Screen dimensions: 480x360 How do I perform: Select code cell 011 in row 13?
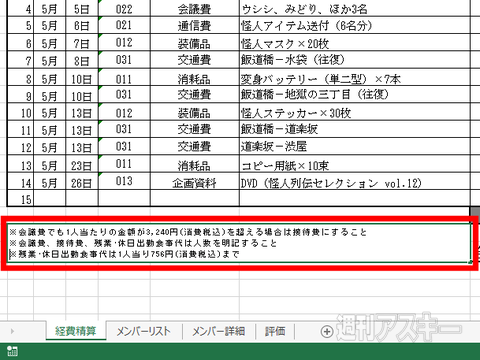click(124, 164)
